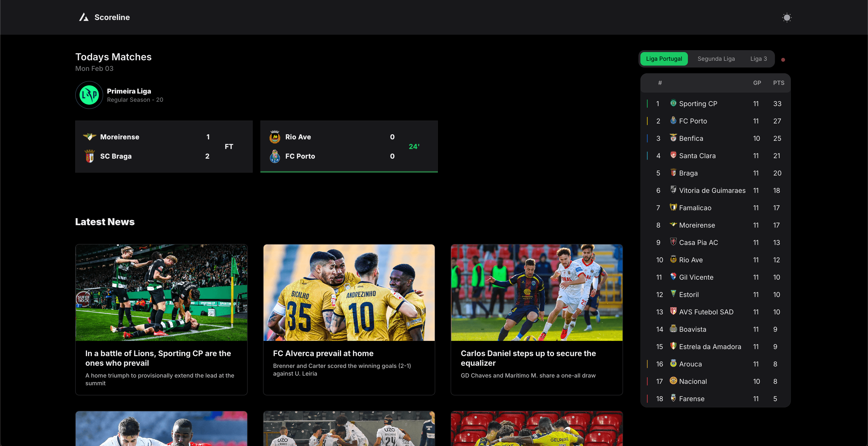
Task: Click the GP column header
Action: (x=757, y=83)
